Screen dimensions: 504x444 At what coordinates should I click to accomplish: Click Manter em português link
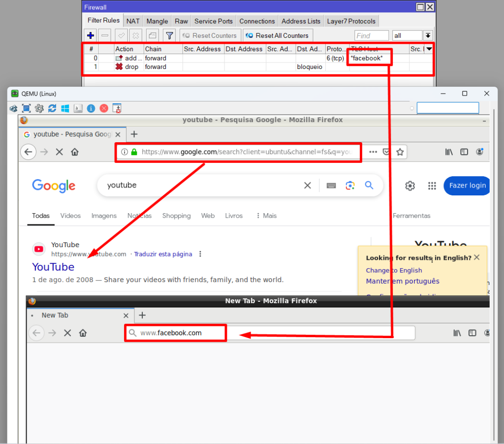tap(403, 281)
